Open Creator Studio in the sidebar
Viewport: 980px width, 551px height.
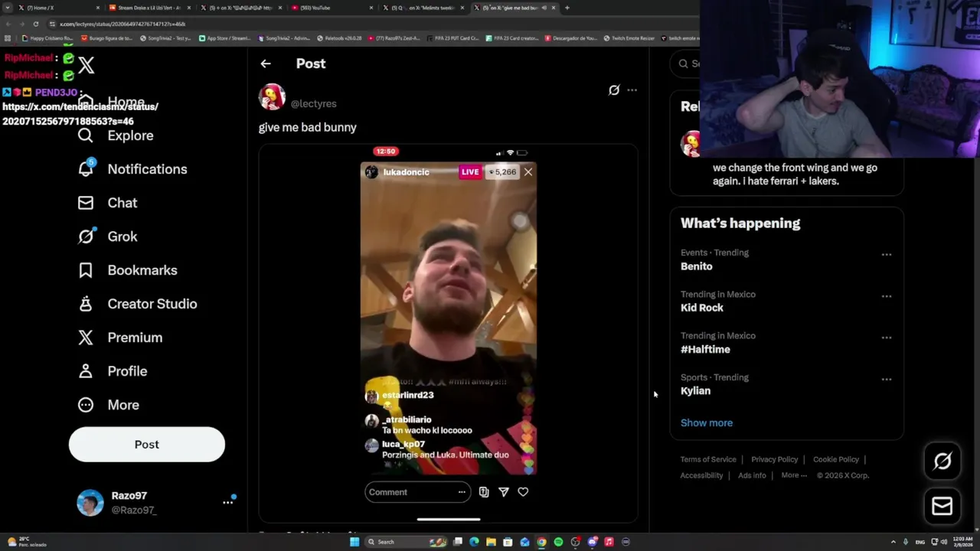point(137,304)
